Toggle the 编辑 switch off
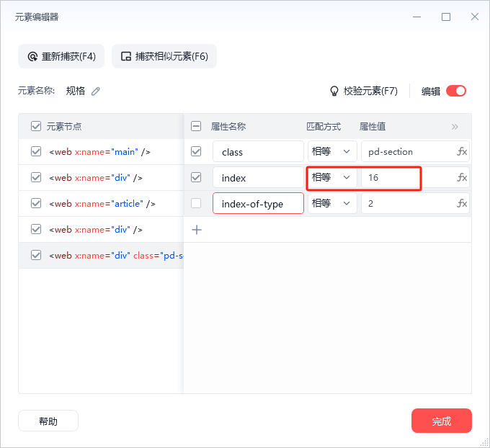Viewport: 490px width, 448px height. [x=456, y=91]
